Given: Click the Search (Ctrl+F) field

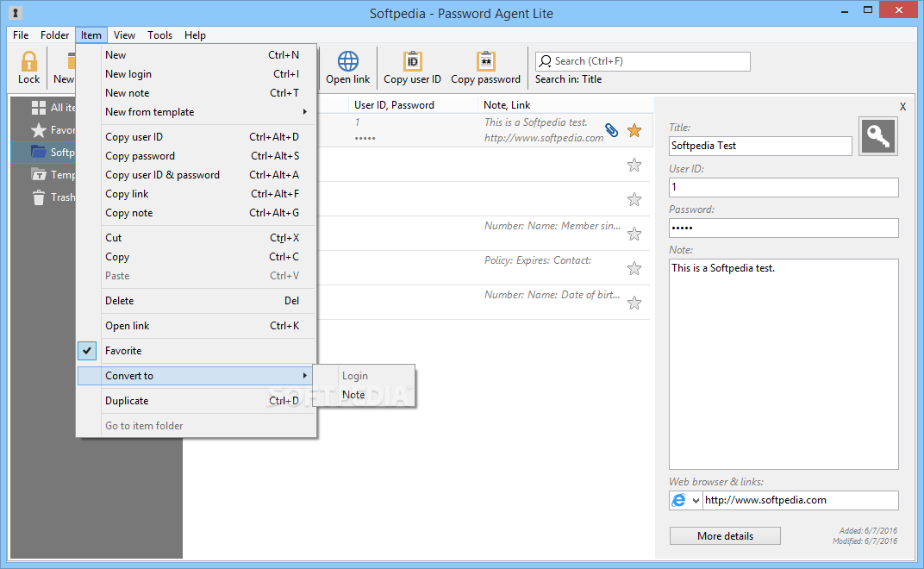Looking at the screenshot, I should point(642,60).
